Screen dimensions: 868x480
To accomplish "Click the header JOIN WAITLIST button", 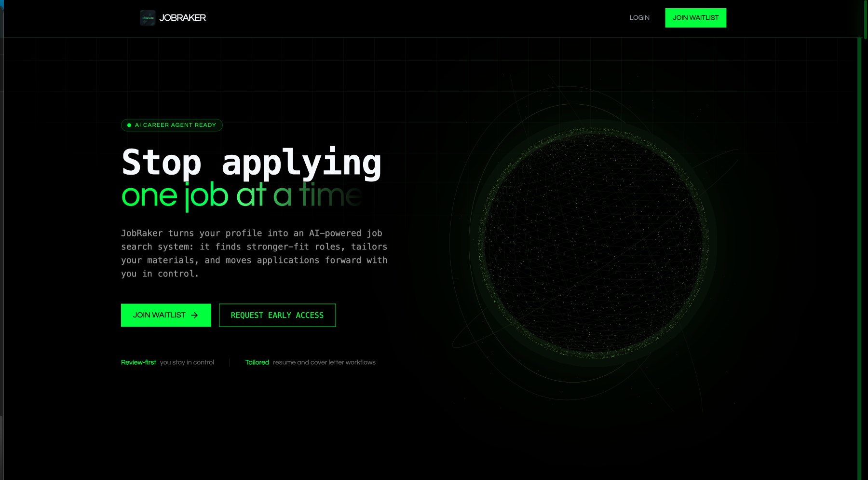I will click(695, 18).
